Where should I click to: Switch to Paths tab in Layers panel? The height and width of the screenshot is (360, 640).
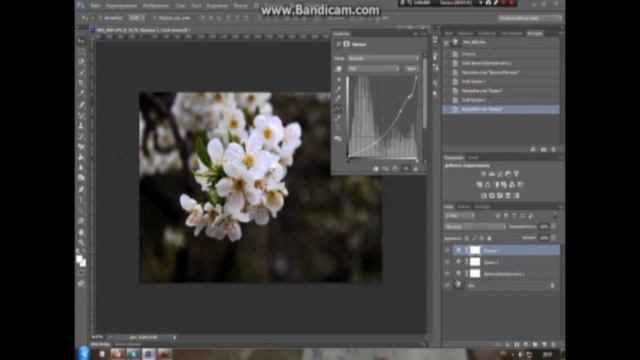(x=482, y=207)
